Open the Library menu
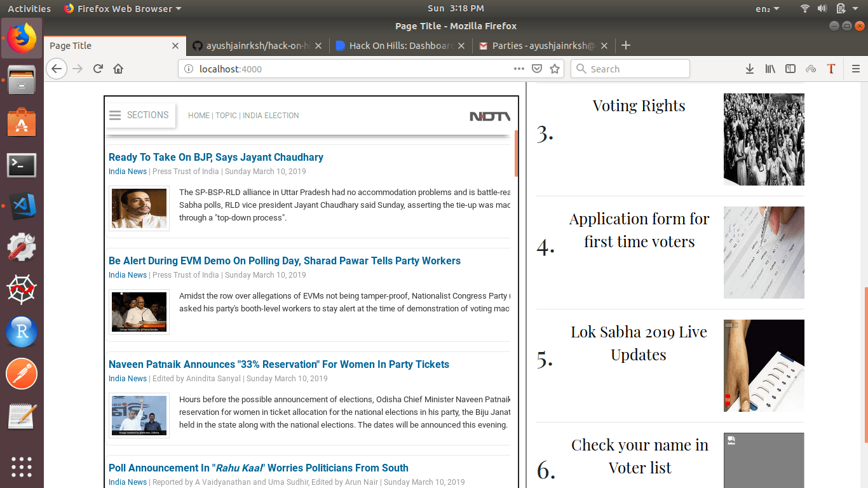 (770, 69)
